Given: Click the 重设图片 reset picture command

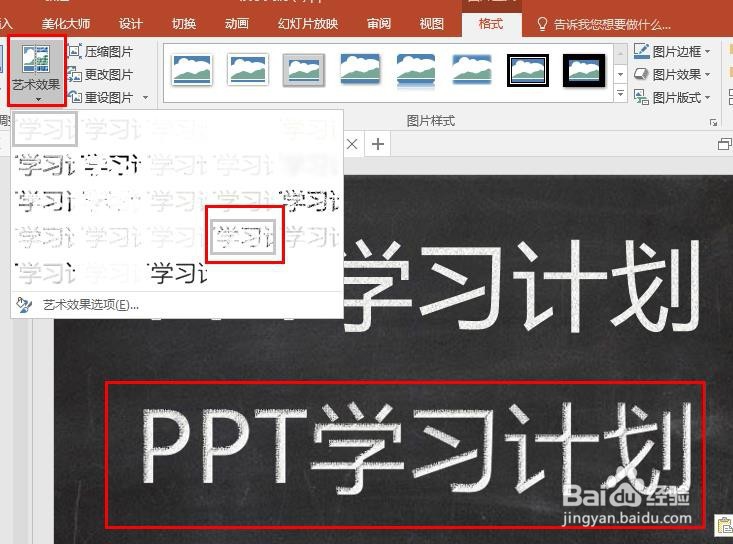Looking at the screenshot, I should [x=101, y=97].
